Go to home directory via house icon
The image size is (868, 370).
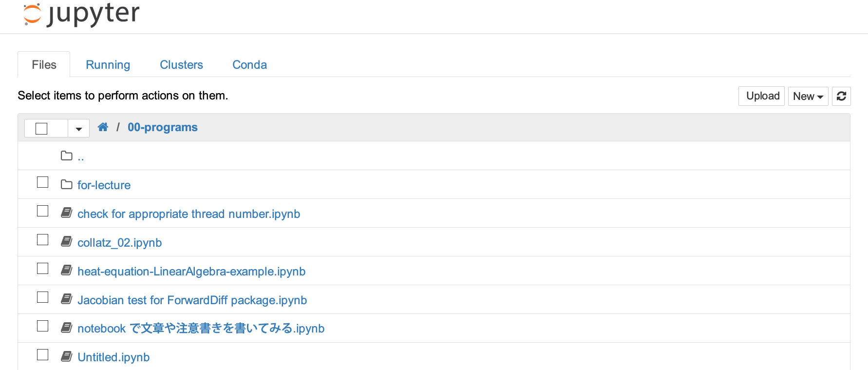[x=103, y=127]
